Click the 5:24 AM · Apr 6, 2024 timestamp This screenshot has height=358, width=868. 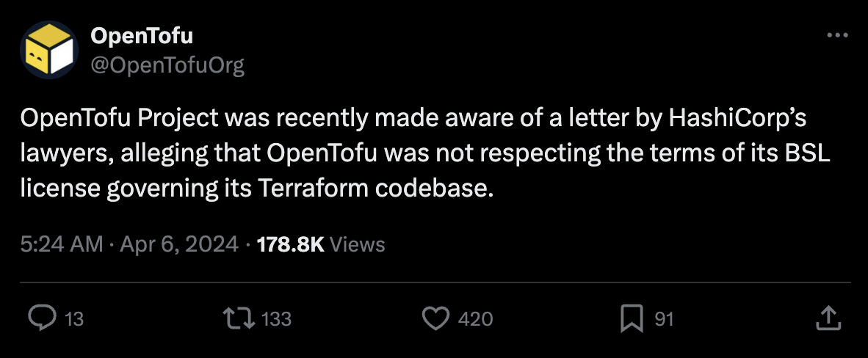pyautogui.click(x=129, y=244)
